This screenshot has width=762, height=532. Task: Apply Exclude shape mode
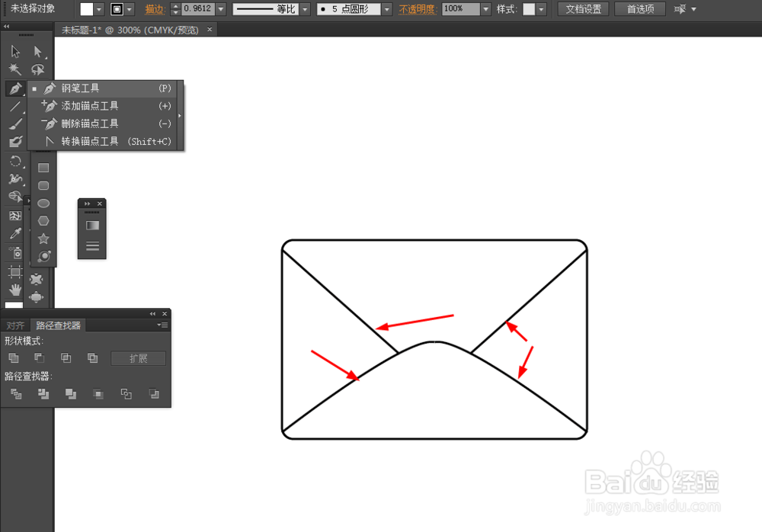tap(92, 358)
